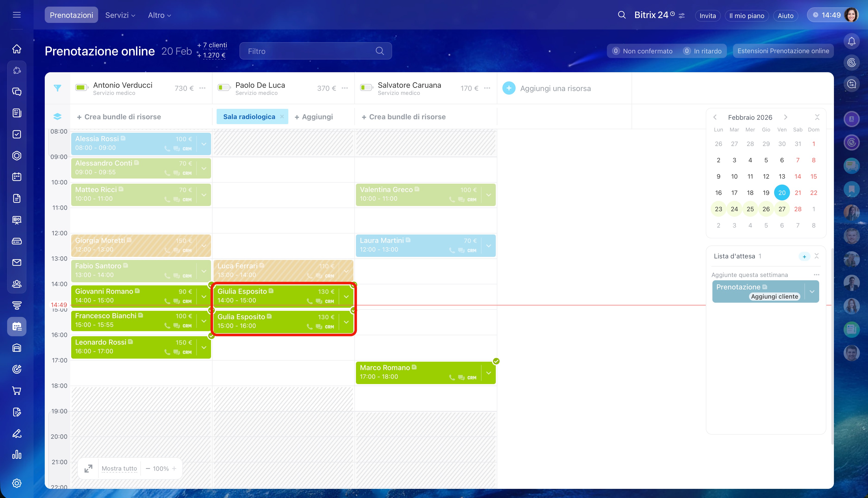This screenshot has height=498, width=868.
Task: Expand the Prenotazione waiting-list card chevron
Action: pyautogui.click(x=812, y=291)
